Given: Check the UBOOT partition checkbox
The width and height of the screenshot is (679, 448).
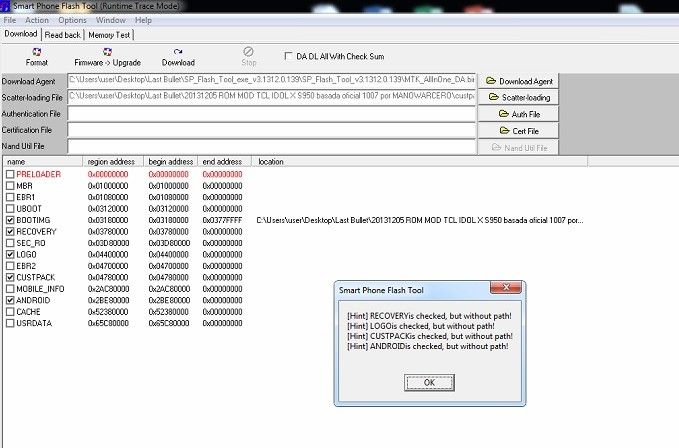Looking at the screenshot, I should (10, 209).
